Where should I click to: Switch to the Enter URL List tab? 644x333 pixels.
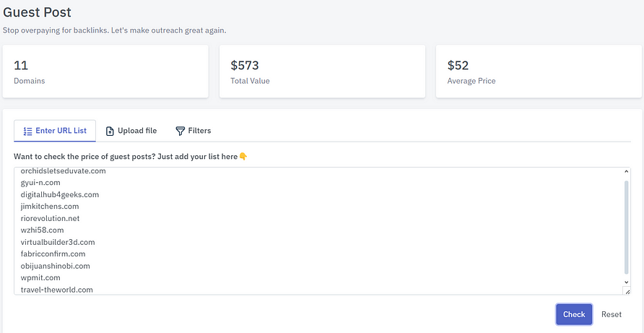54,131
